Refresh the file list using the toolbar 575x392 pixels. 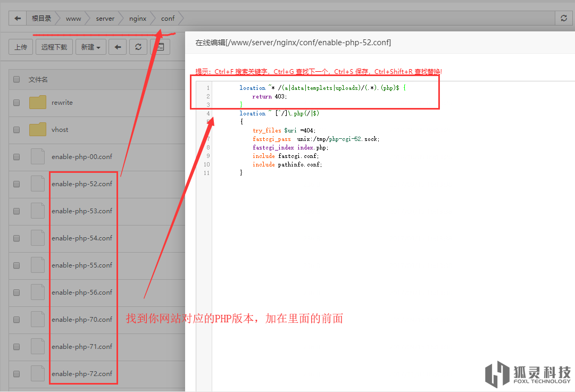click(138, 47)
